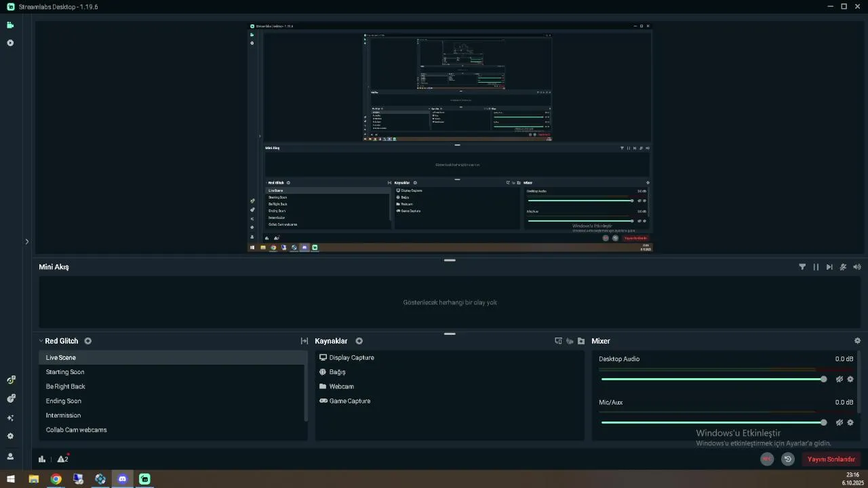
Task: Open the second icon in the left sidebar
Action: point(10,43)
